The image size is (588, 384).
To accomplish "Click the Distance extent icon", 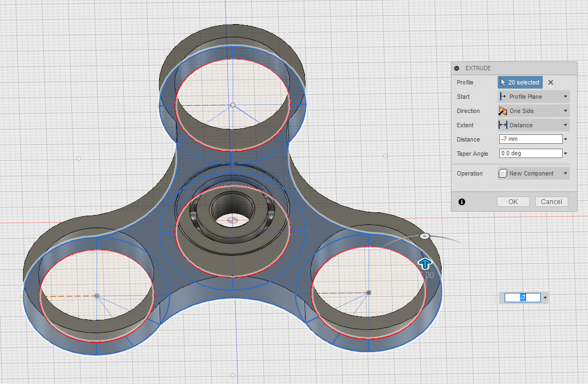I will pyautogui.click(x=503, y=125).
